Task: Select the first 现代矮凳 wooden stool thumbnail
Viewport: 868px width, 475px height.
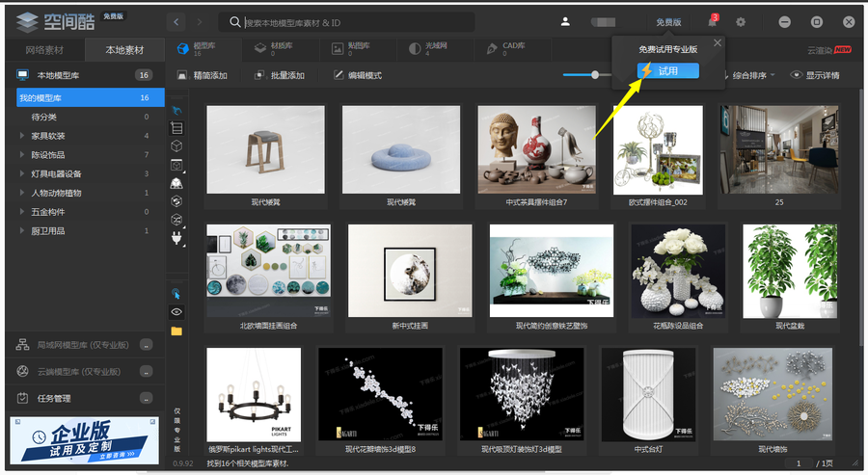Action: 266,150
